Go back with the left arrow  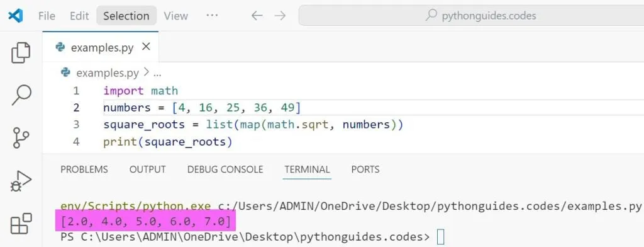coord(257,16)
